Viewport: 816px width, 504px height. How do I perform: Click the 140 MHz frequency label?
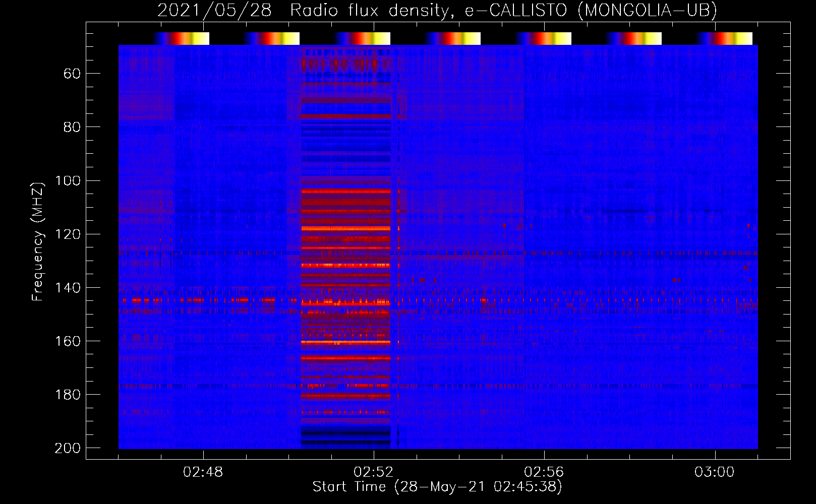[68, 288]
